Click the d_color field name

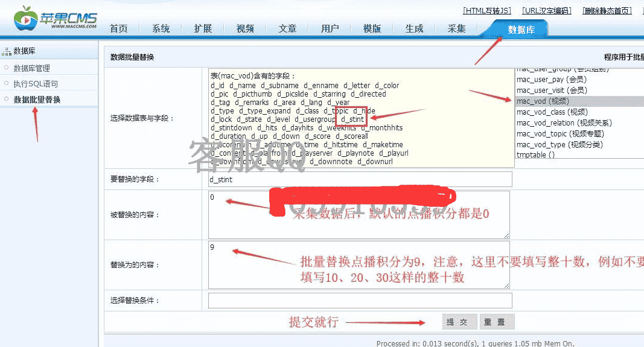(387, 86)
